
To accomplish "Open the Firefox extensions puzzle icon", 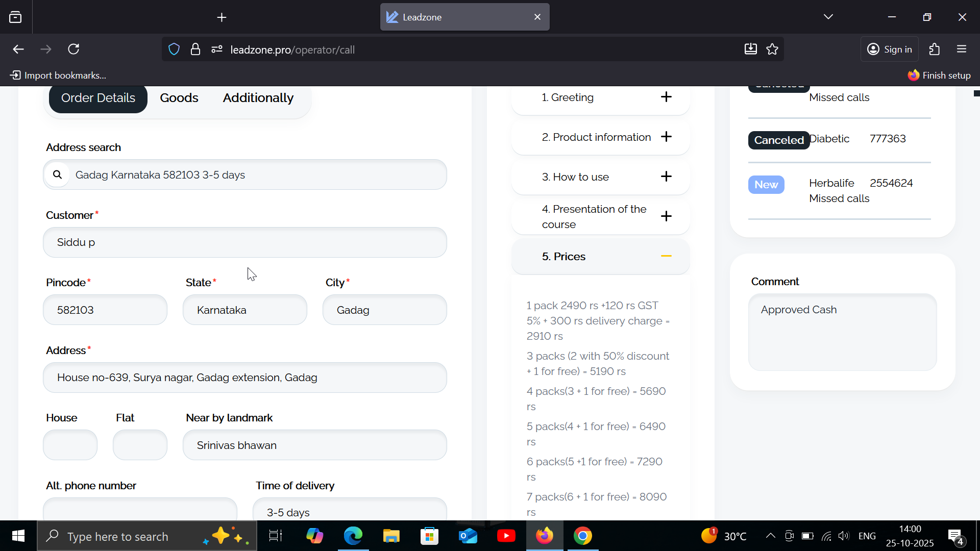I will click(935, 49).
